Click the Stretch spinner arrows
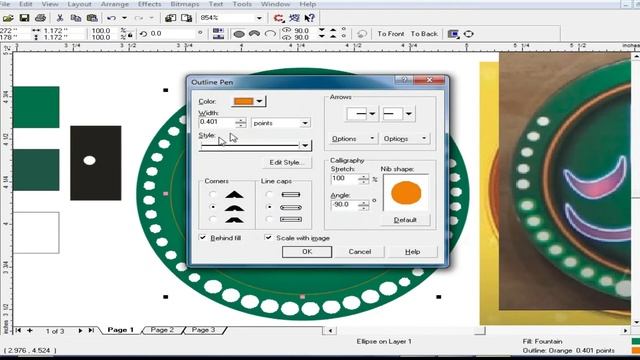The height and width of the screenshot is (360, 640). (363, 179)
